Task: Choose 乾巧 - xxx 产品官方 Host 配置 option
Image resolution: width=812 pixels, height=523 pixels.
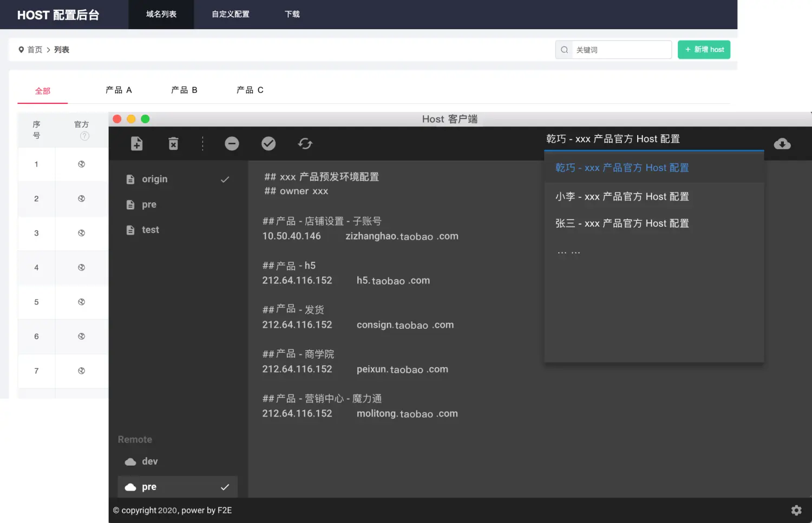Action: coord(654,168)
